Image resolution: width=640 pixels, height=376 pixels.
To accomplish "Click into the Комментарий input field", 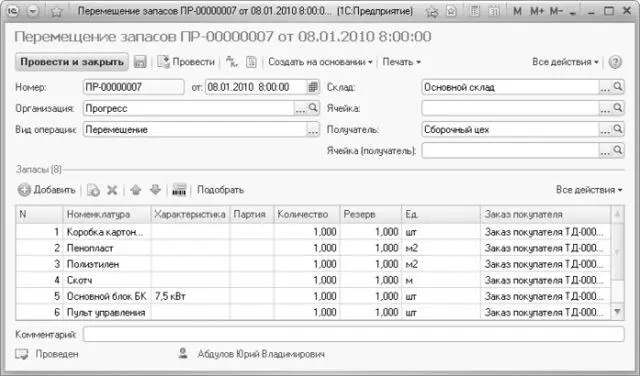I will (354, 334).
